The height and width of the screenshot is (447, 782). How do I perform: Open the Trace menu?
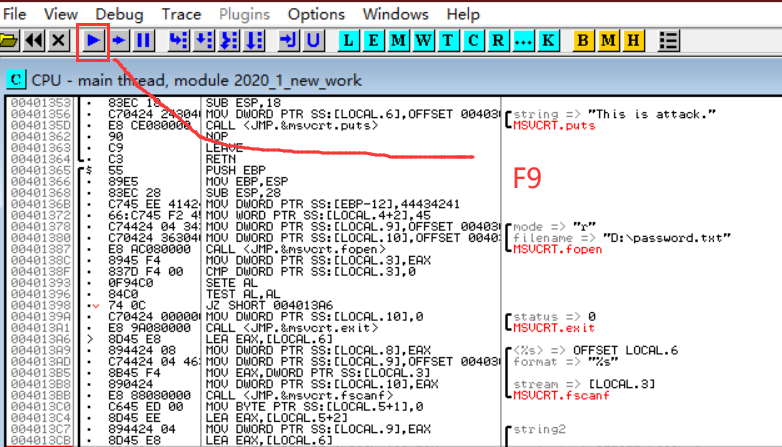click(181, 14)
